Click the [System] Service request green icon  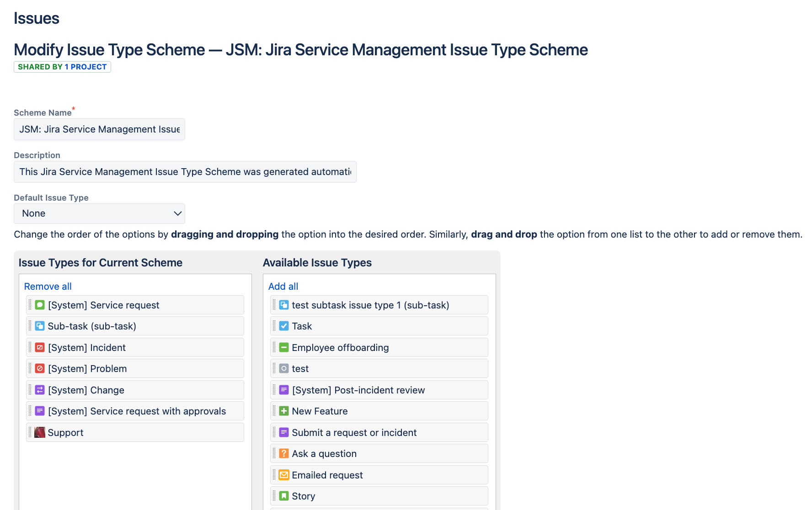40,305
